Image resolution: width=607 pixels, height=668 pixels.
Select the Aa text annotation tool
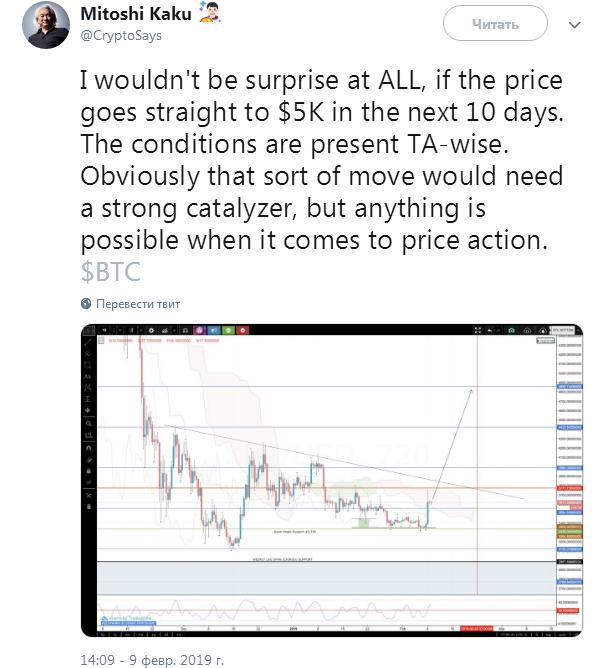87,377
